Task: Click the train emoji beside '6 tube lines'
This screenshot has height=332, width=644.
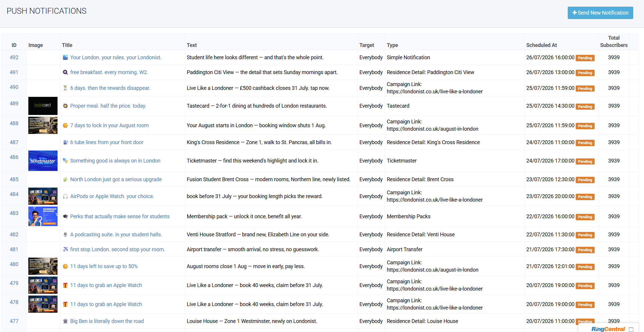Action: coord(65,142)
